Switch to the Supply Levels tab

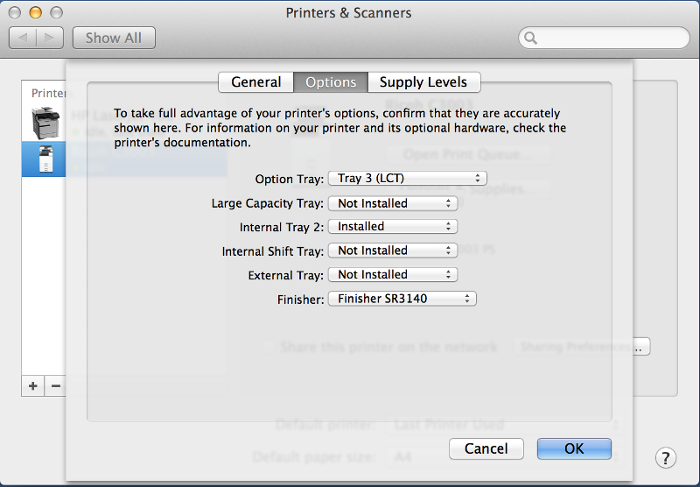pyautogui.click(x=424, y=83)
